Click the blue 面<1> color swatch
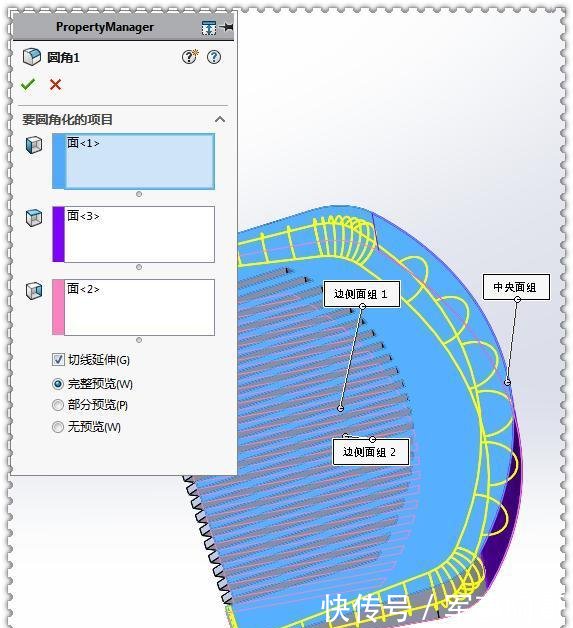Viewport: 573px width, 628px height. pos(58,161)
